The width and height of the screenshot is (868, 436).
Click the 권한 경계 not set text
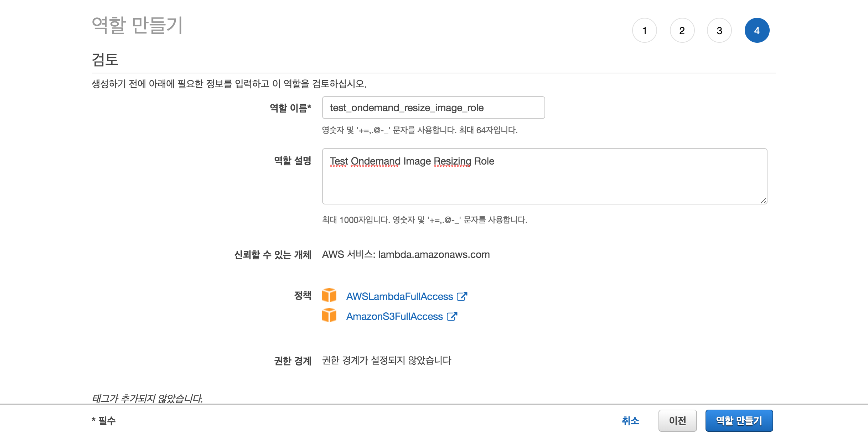click(387, 360)
